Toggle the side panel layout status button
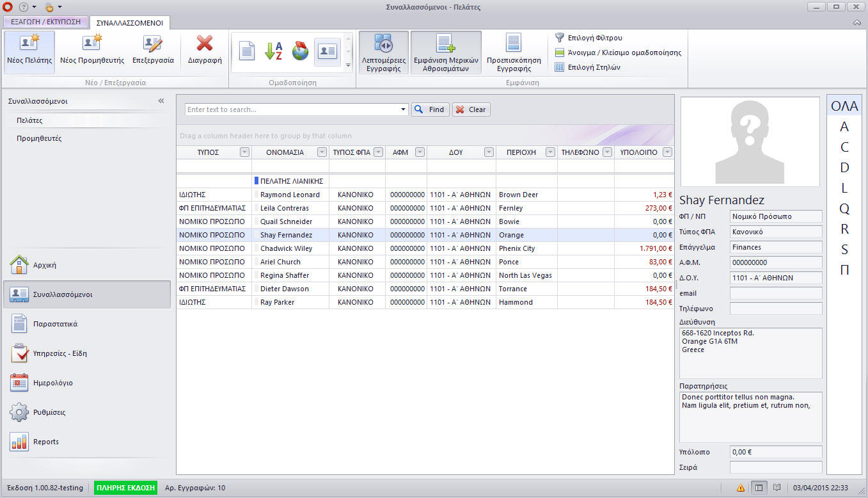This screenshot has height=498, width=868. 759,488
